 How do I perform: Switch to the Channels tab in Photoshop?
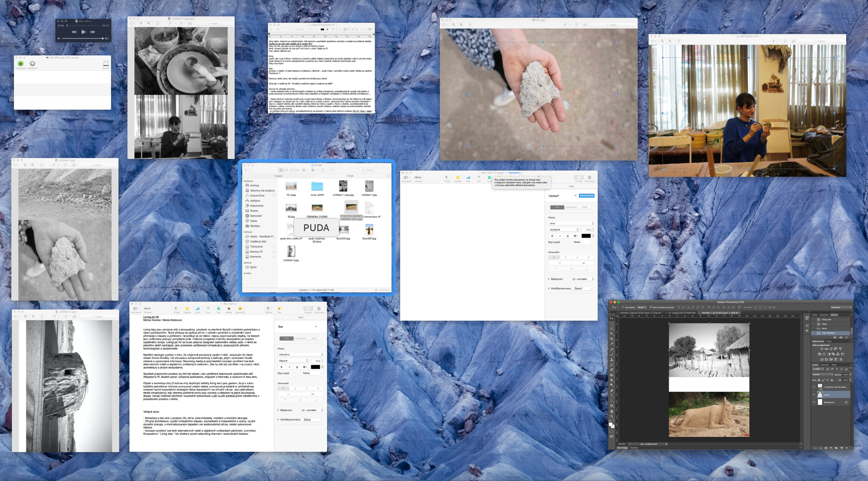pos(825,365)
